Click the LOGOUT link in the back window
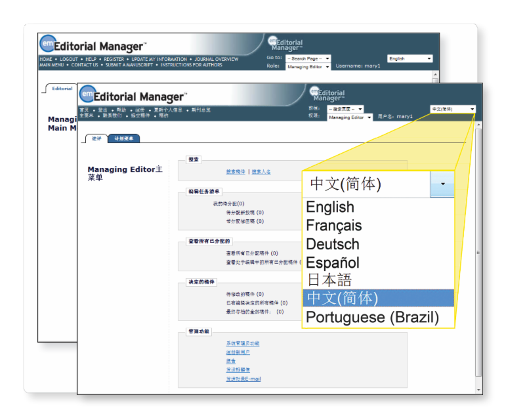 tap(69, 59)
